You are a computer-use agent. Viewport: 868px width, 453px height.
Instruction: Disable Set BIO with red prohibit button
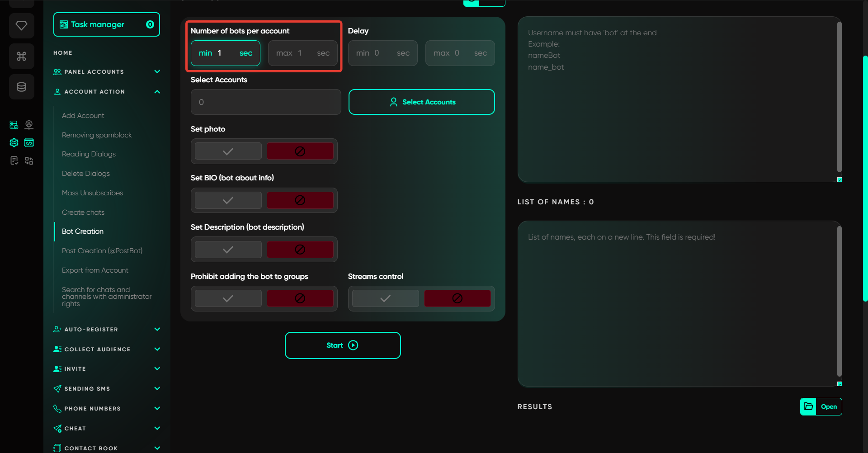[x=300, y=200]
